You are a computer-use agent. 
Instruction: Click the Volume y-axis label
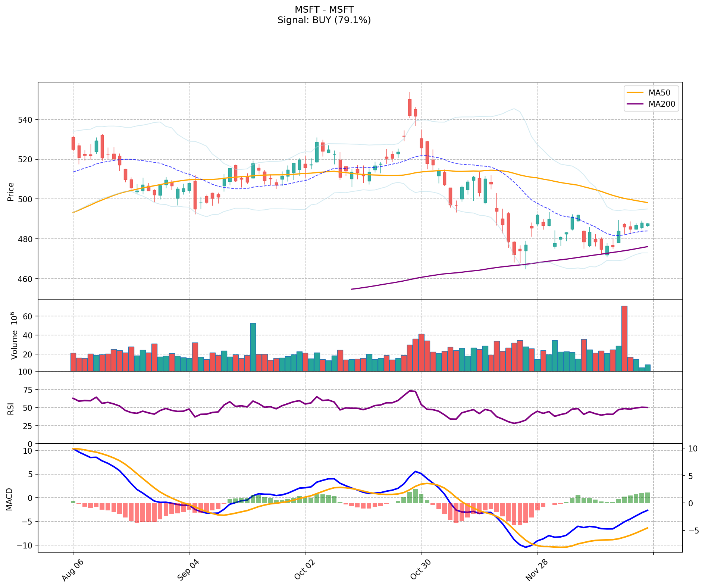14,335
